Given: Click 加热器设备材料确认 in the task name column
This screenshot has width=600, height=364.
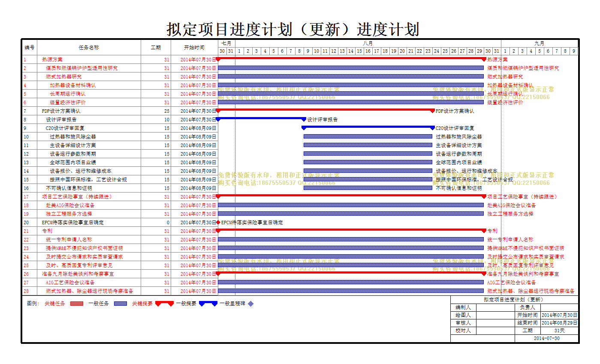Looking at the screenshot, I should pyautogui.click(x=73, y=85).
